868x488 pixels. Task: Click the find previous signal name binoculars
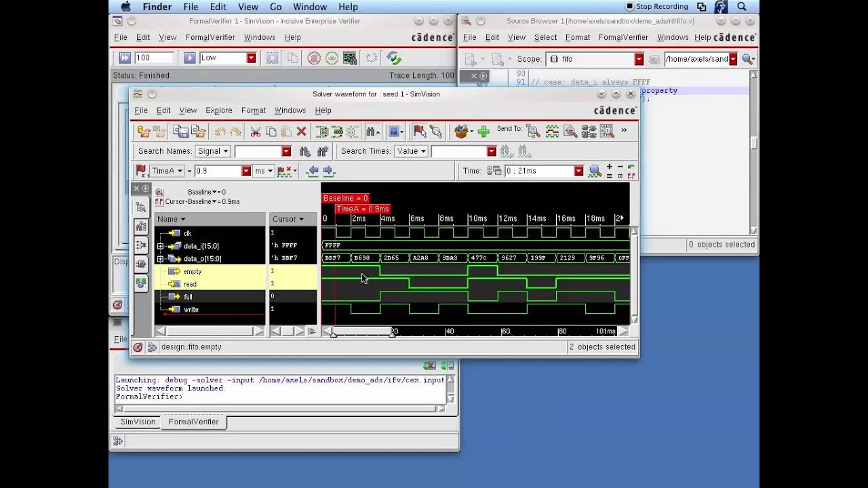point(323,151)
